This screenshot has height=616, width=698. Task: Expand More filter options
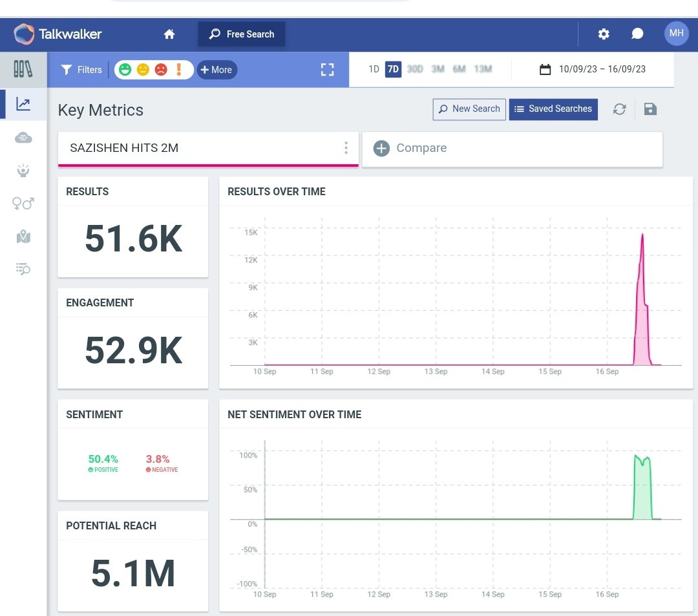[x=217, y=70]
